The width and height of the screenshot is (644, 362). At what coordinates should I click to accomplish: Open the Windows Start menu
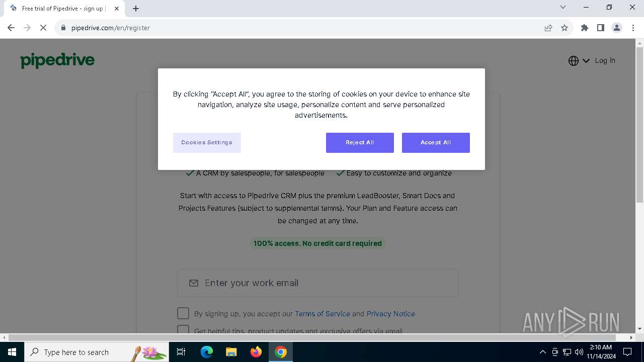(x=12, y=352)
